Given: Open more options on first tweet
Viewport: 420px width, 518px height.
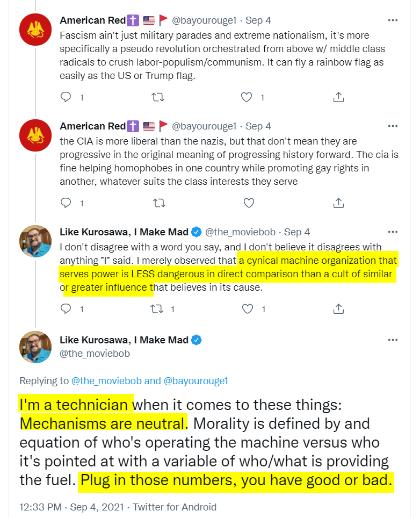Looking at the screenshot, I should [393, 20].
